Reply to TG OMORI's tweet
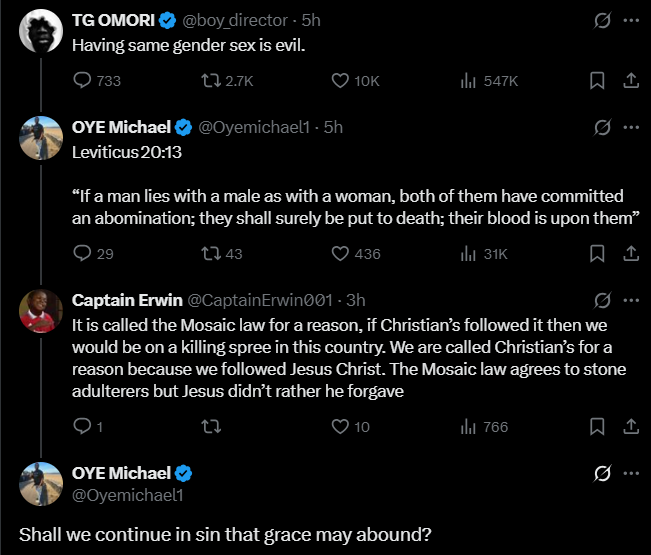The height and width of the screenshot is (555, 651). (83, 81)
